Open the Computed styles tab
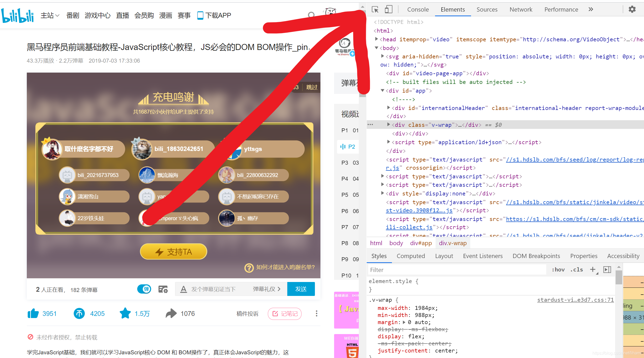The image size is (644, 358). (x=411, y=256)
